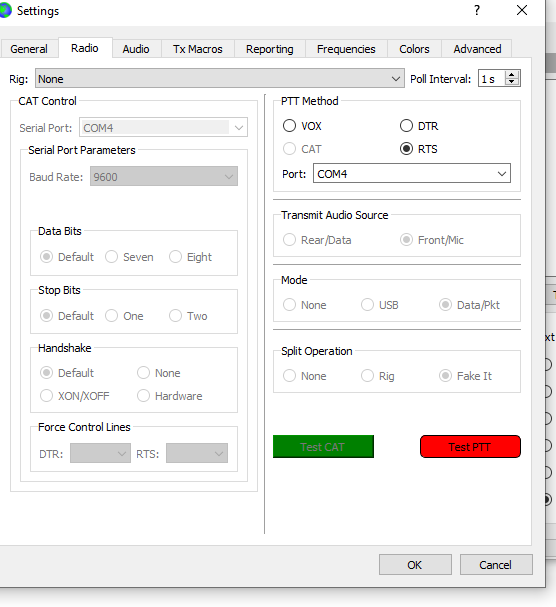Click the green Test CAT button

pos(323,447)
